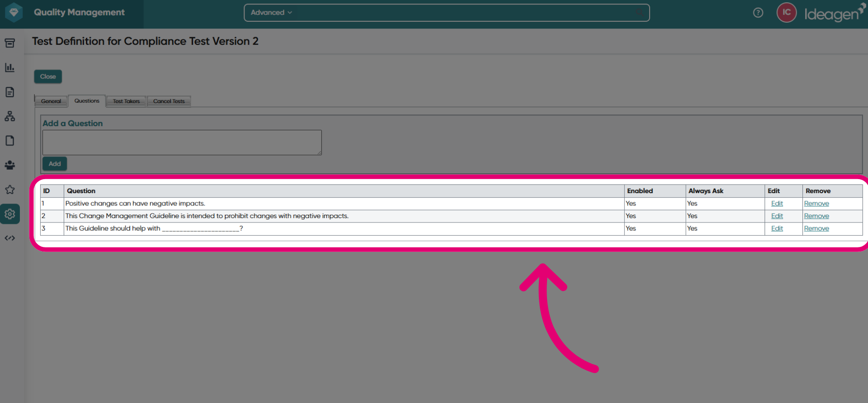Edit the 'This Guideline should help with' question
This screenshot has height=403, width=868.
[777, 228]
